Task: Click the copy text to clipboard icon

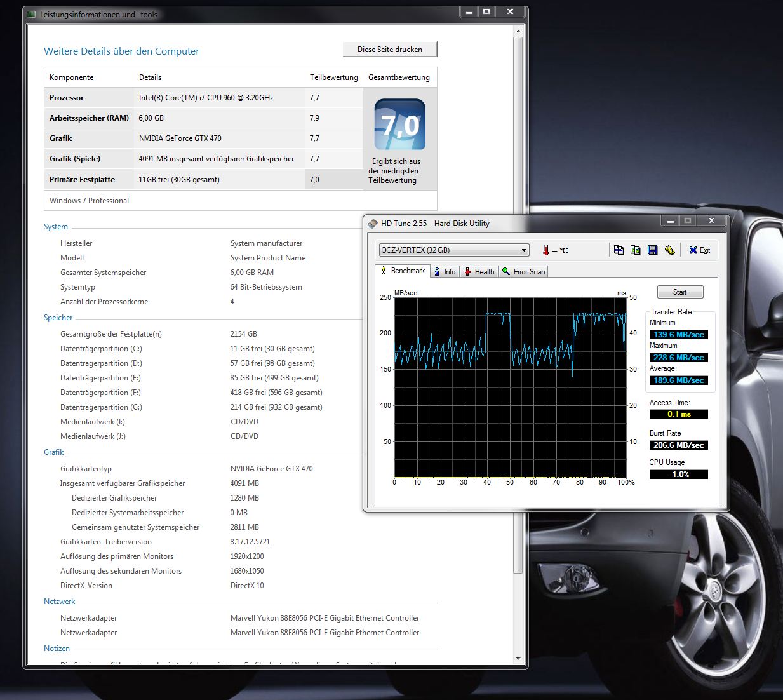Action: pos(619,250)
